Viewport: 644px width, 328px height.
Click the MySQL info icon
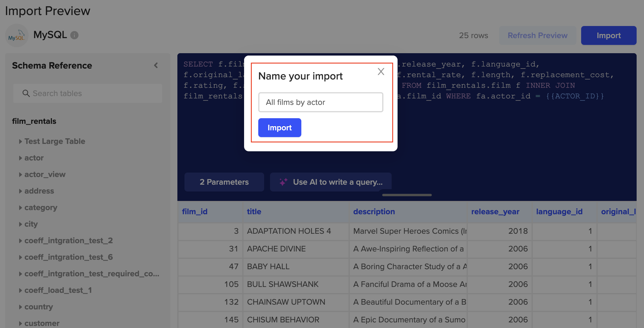click(74, 35)
